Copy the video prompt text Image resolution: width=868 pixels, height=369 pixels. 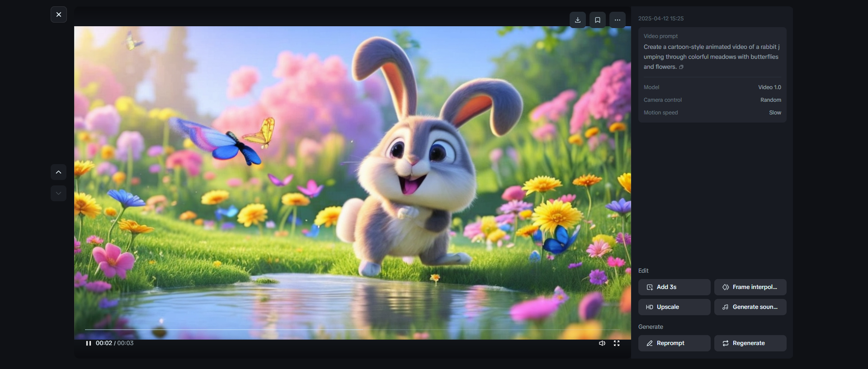tap(681, 67)
